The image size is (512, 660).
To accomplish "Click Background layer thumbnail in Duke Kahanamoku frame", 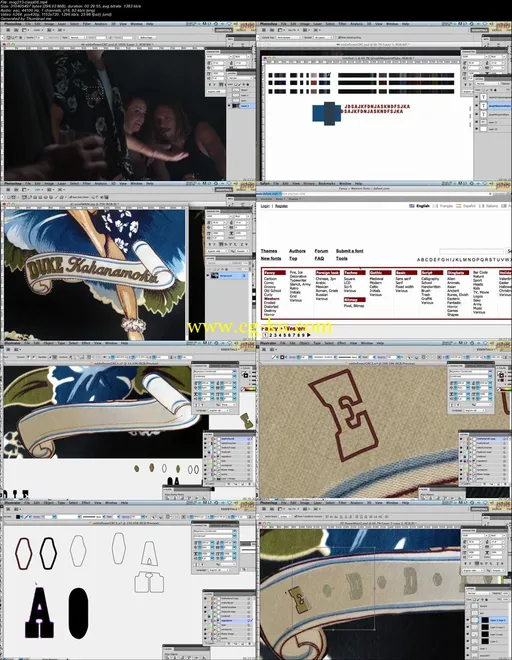I will 215,276.
